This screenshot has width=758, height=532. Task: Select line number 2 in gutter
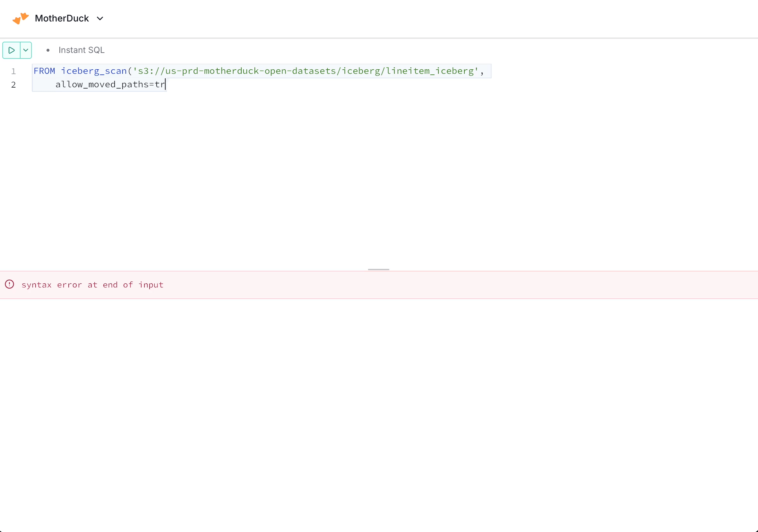click(13, 85)
